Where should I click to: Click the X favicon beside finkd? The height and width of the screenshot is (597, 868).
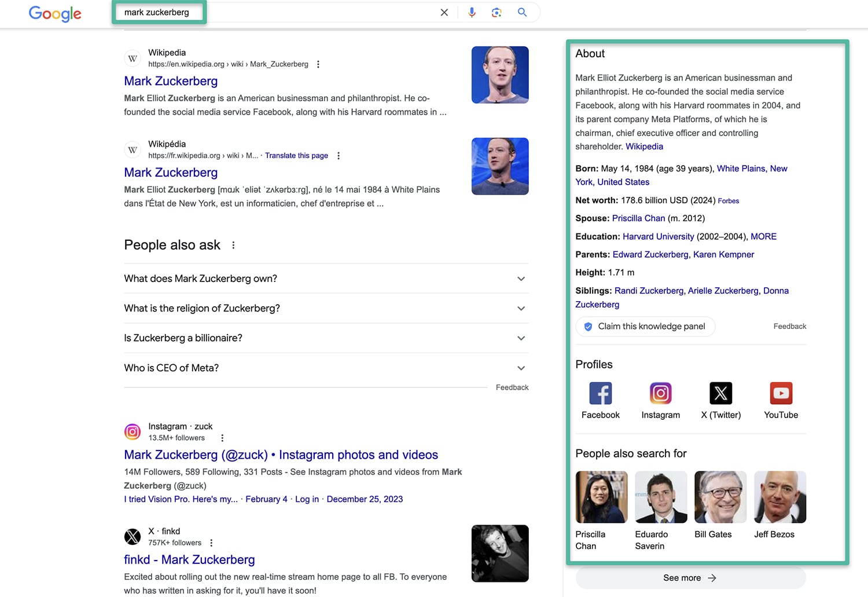coord(133,537)
